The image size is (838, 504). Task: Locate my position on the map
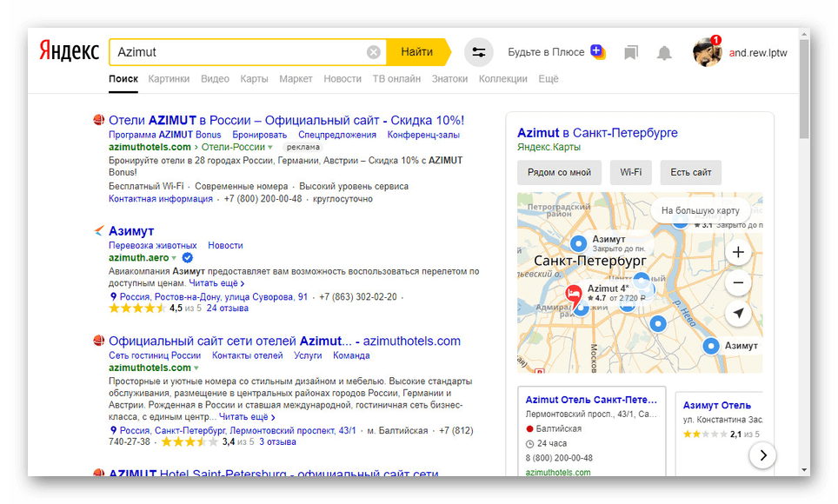(738, 313)
